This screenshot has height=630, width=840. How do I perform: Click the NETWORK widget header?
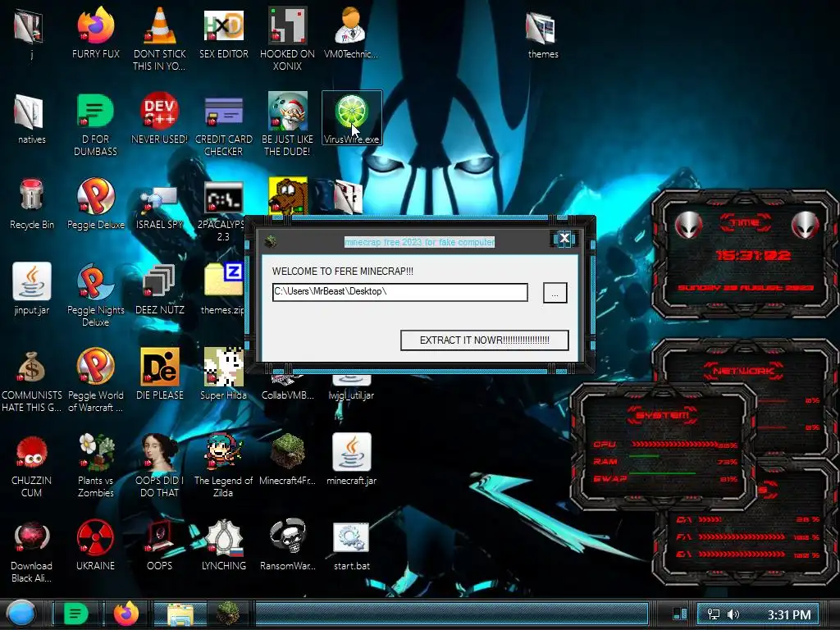point(743,370)
